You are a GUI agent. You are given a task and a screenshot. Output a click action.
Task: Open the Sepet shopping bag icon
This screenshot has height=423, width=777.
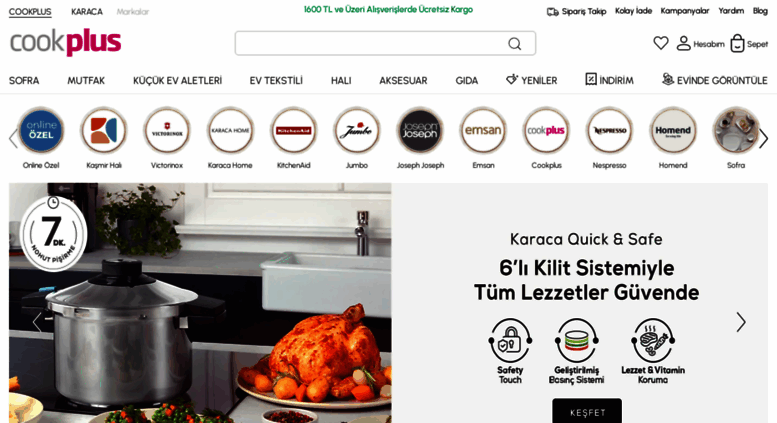pos(737,44)
